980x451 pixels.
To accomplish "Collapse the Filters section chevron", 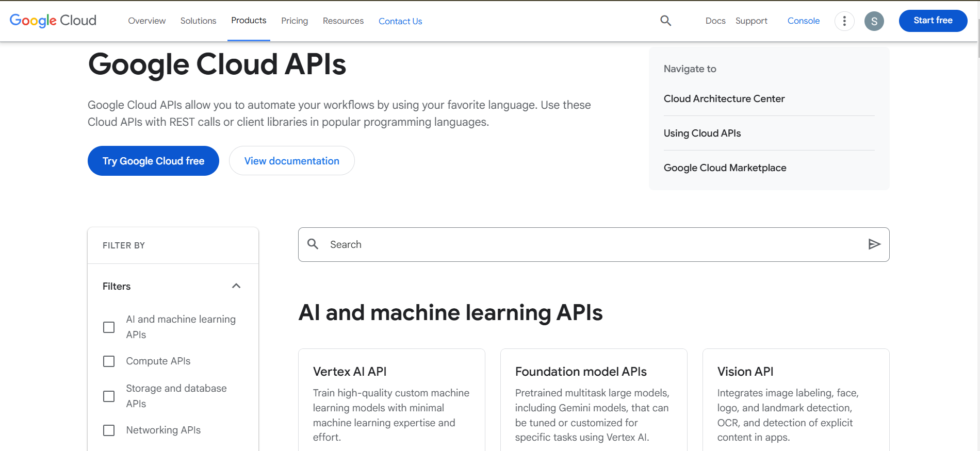I will coord(236,286).
